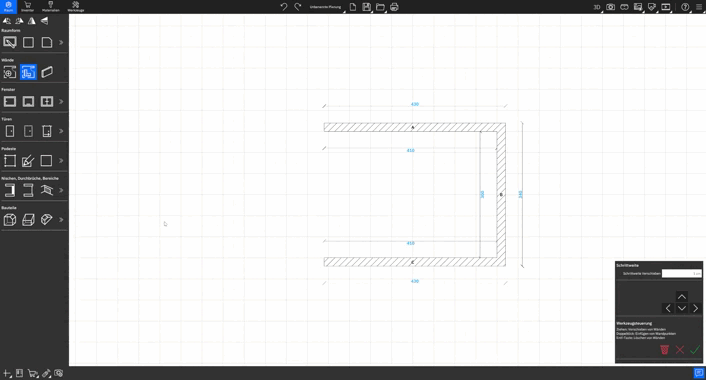Select the second Bauteile box component
This screenshot has height=380, width=706.
(x=28, y=220)
